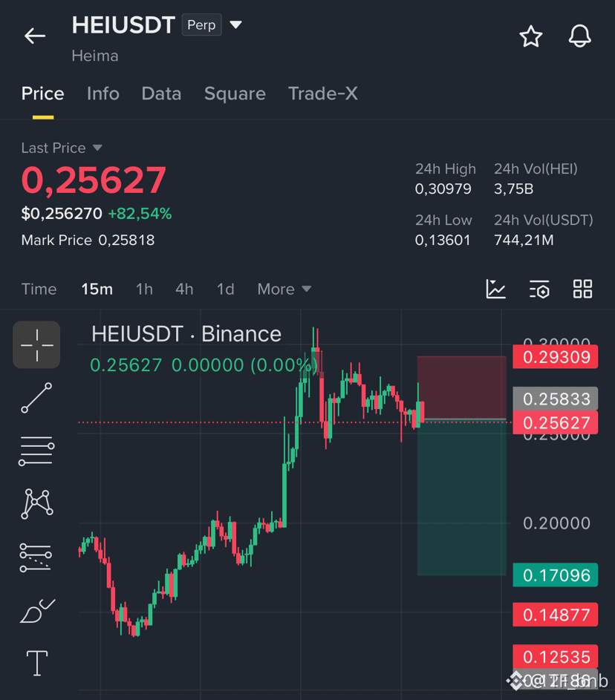615x700 pixels.
Task: Tap the Heima token name subtitle
Action: pyautogui.click(x=95, y=56)
